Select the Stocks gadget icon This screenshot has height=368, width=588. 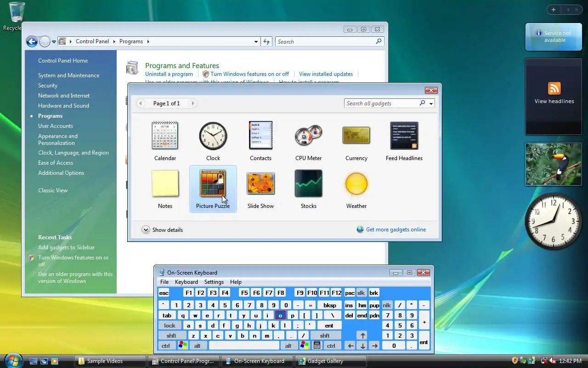click(x=308, y=184)
